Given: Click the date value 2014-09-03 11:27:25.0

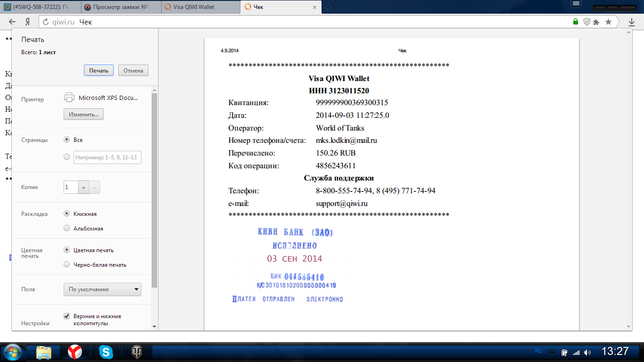Looking at the screenshot, I should [353, 115].
